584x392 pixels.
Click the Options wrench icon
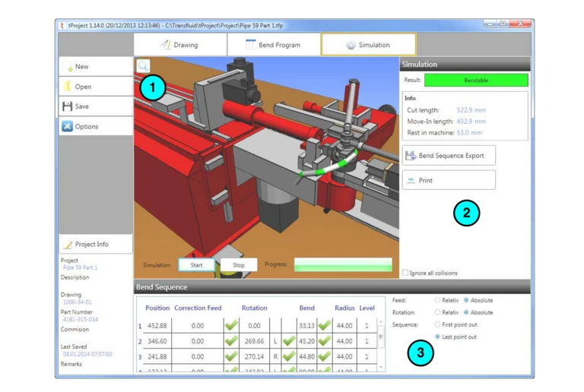coord(67,126)
